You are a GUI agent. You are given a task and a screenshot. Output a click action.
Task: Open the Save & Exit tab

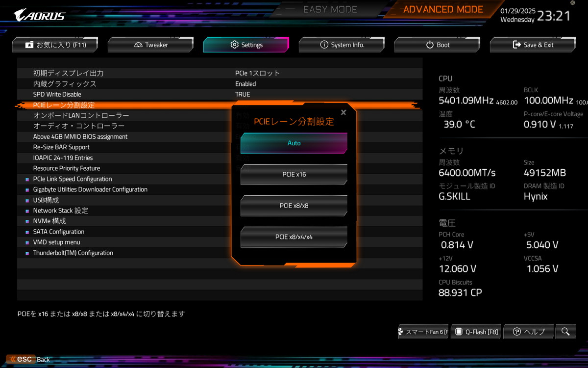(533, 45)
